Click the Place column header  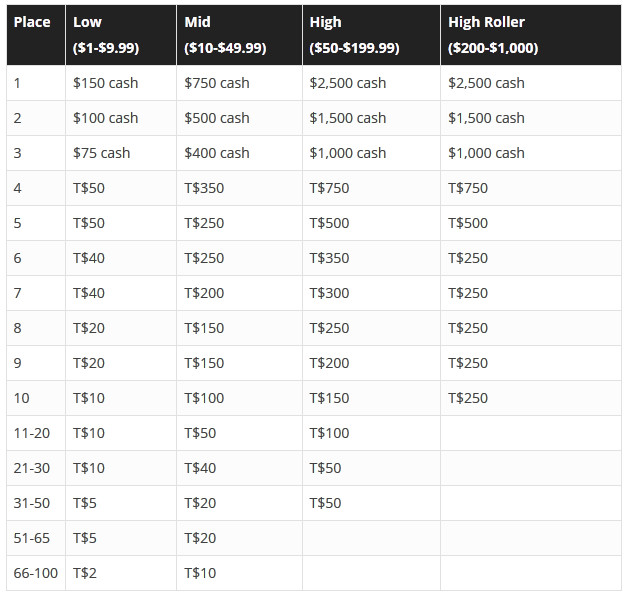click(36, 35)
